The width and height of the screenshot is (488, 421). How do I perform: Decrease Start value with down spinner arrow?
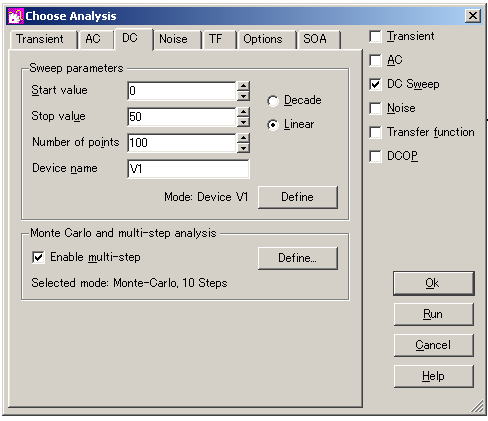click(x=243, y=96)
